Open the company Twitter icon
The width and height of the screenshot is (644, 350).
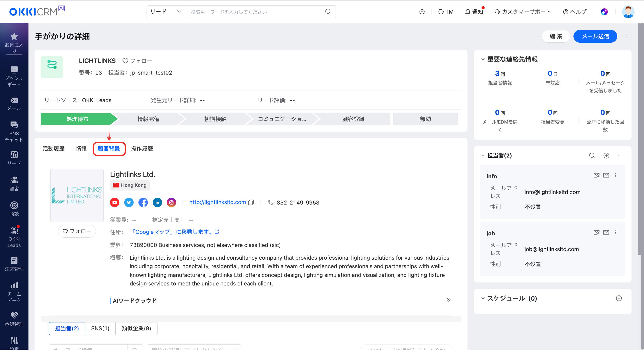[129, 203]
